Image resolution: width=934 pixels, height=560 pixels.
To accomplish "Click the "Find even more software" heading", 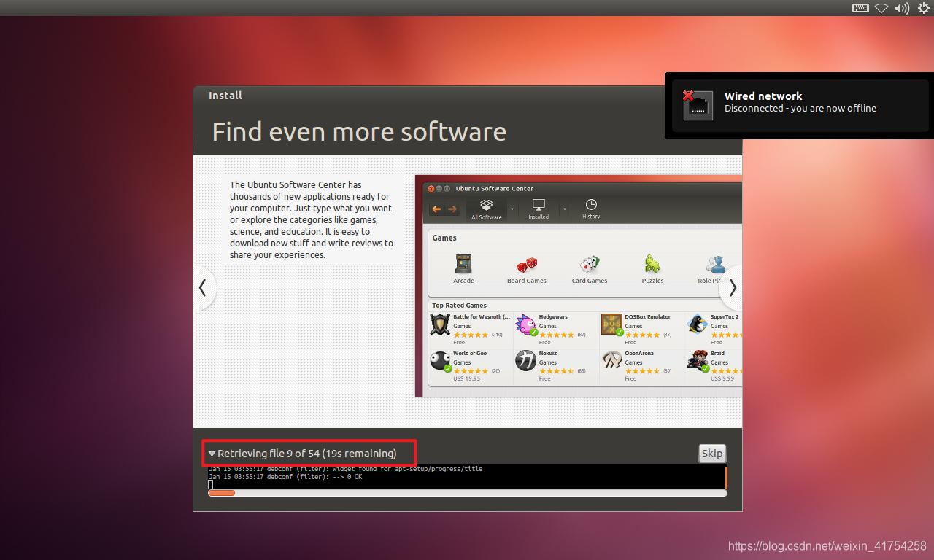I will (x=359, y=132).
